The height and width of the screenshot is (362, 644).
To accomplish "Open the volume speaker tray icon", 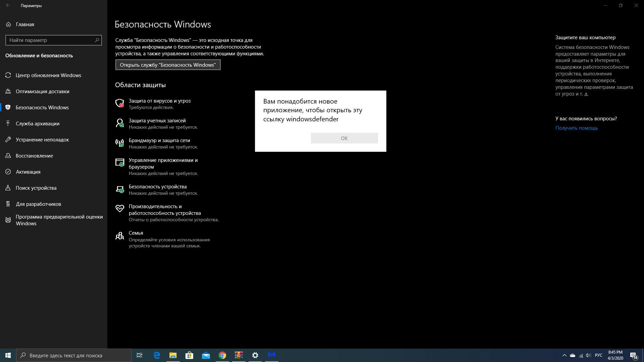I will pos(589,355).
